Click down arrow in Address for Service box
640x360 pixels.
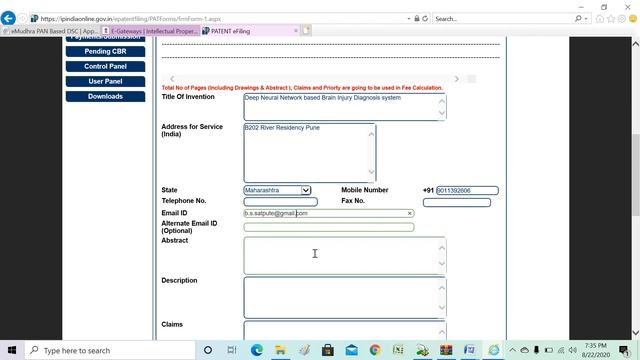[x=371, y=172]
